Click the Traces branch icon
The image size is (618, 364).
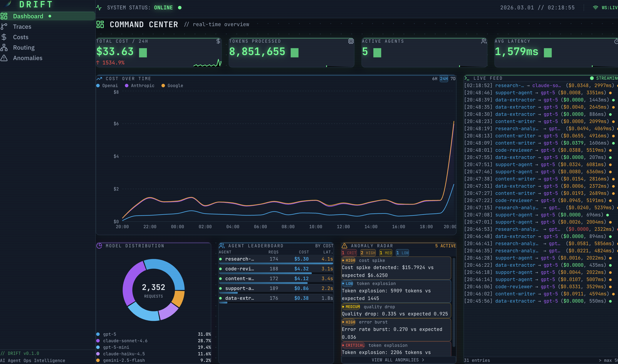4,27
